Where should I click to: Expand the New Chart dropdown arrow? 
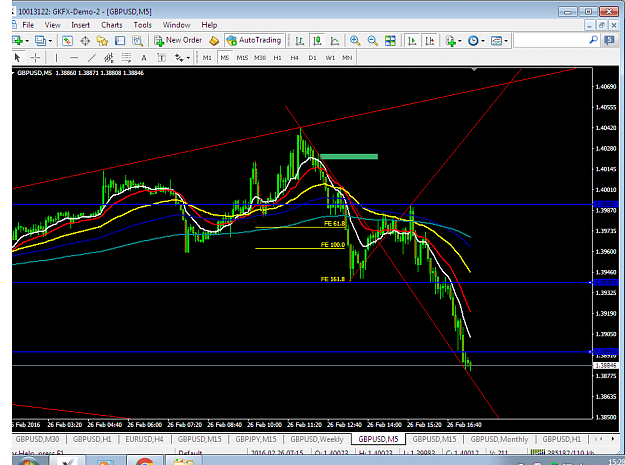tap(27, 41)
